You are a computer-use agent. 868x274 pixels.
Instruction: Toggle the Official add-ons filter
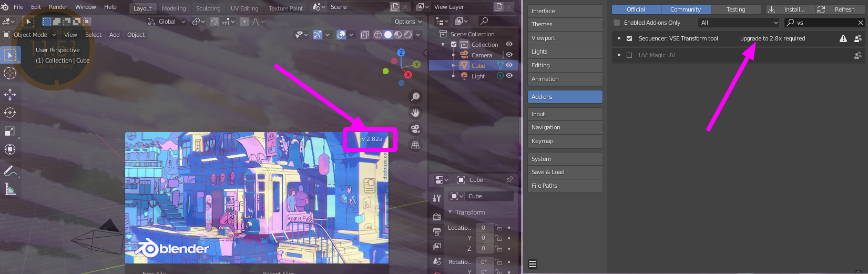point(636,9)
